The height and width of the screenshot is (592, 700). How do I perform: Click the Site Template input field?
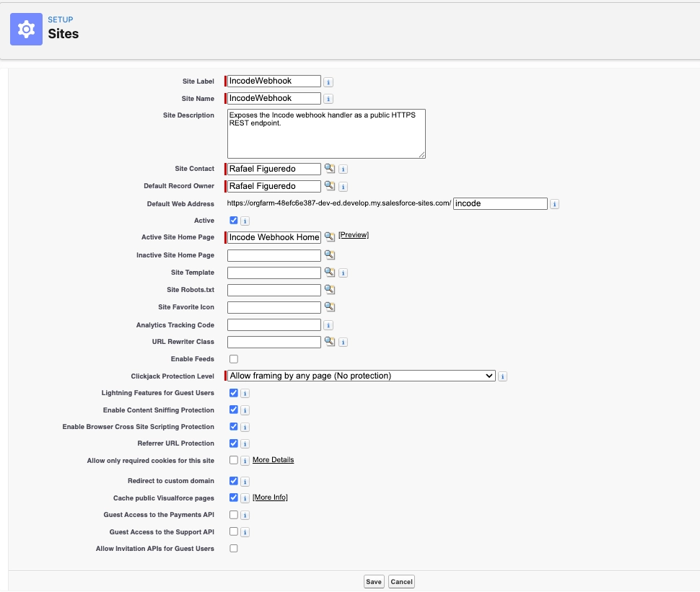click(274, 273)
